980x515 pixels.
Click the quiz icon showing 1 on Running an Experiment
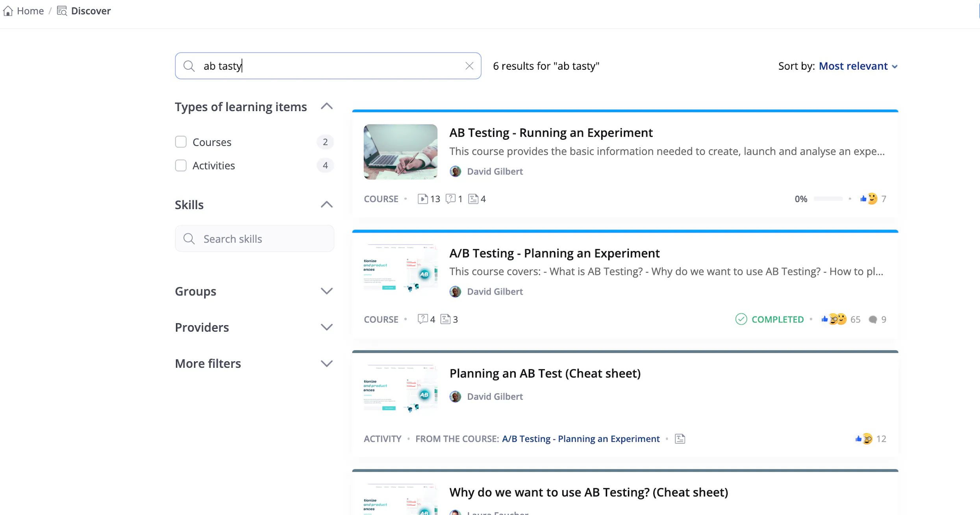tap(450, 199)
